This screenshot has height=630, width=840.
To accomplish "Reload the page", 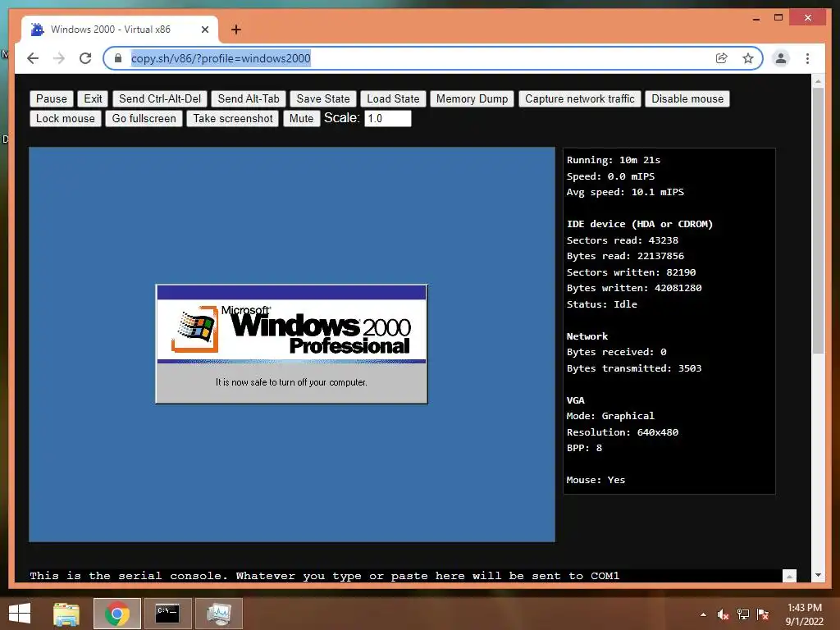I will tap(85, 58).
